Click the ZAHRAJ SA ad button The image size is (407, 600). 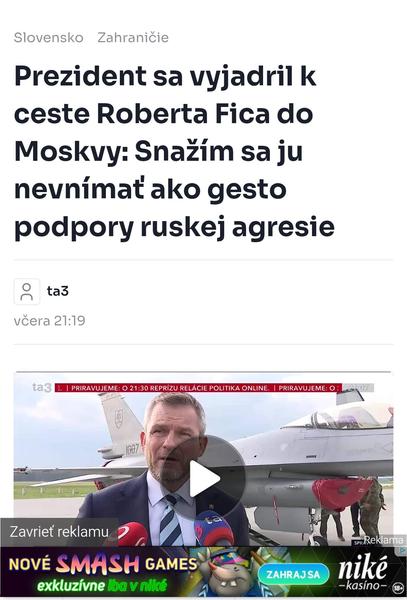[x=293, y=574]
